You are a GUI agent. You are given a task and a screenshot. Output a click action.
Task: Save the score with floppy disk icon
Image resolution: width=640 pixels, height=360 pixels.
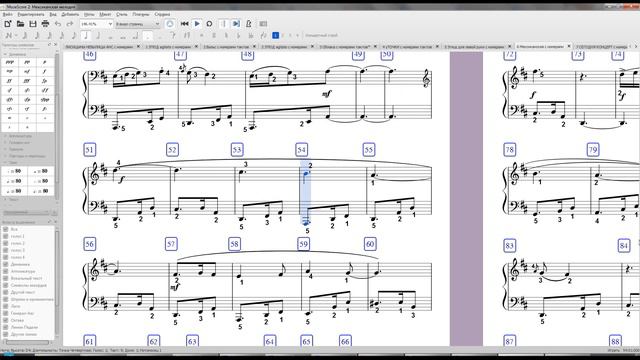click(33, 24)
